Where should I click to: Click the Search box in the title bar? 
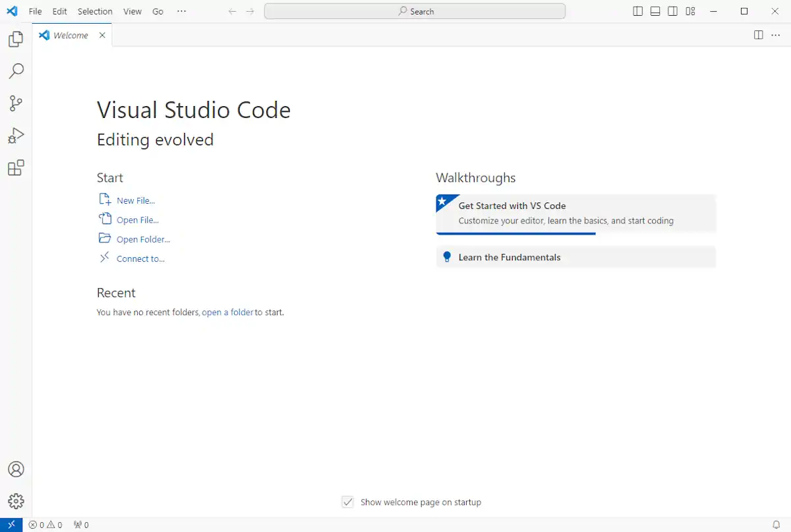[x=415, y=11]
